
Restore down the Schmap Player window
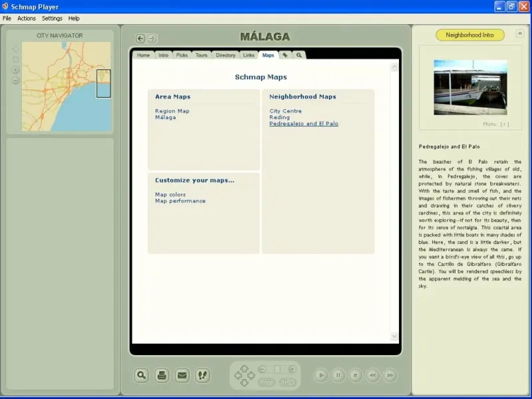click(511, 7)
